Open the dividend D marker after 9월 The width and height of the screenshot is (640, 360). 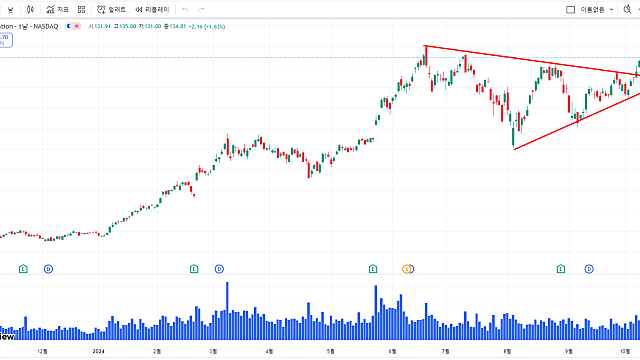(x=589, y=269)
